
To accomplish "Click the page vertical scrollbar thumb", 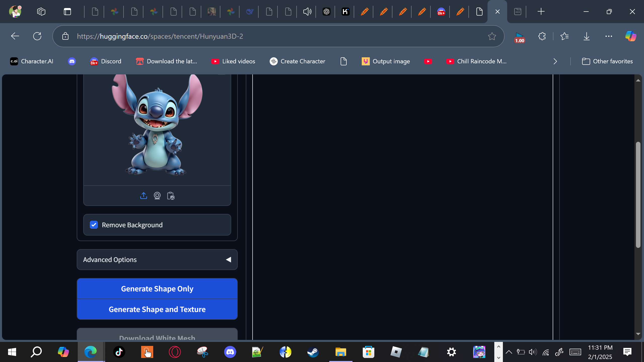I will click(x=638, y=195).
